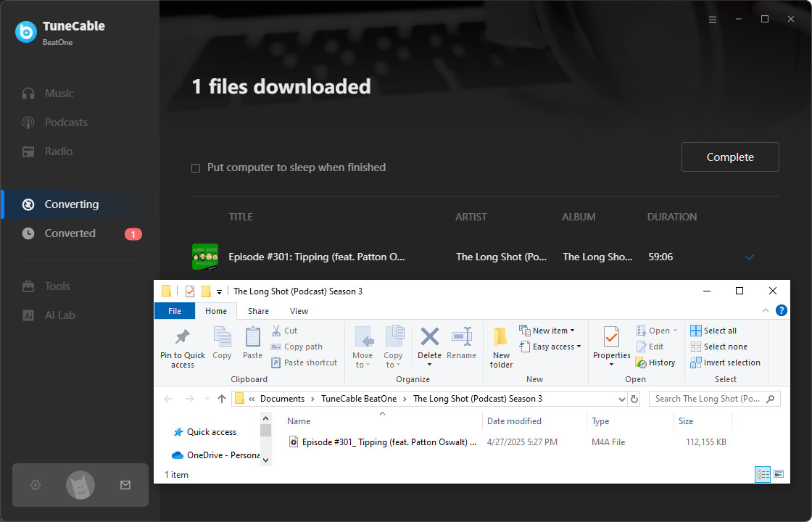
Task: Click the Explorer Forward arrow
Action: coord(189,399)
